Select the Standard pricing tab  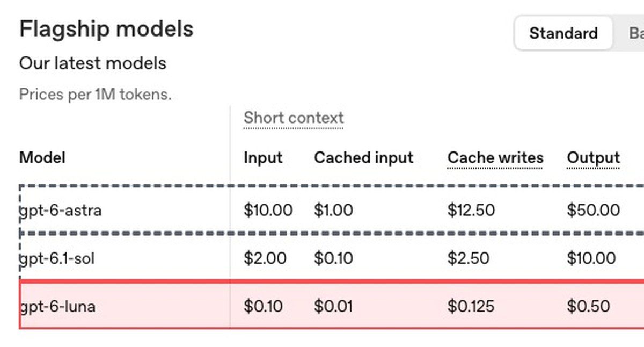[563, 33]
